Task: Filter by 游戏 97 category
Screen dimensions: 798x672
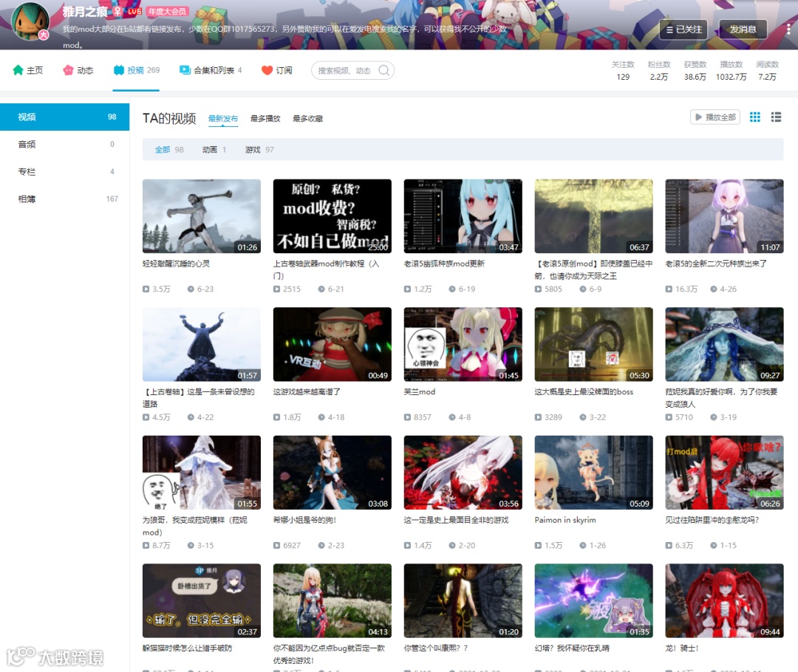Action: click(x=259, y=150)
